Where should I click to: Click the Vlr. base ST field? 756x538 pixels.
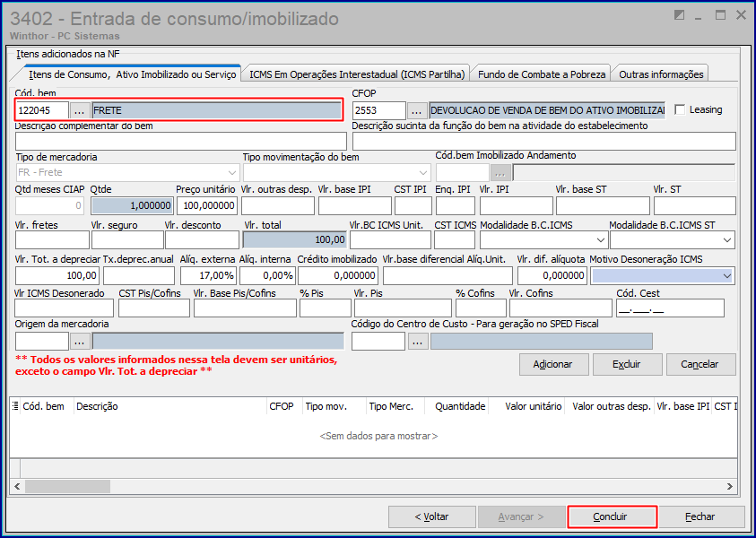coord(603,206)
